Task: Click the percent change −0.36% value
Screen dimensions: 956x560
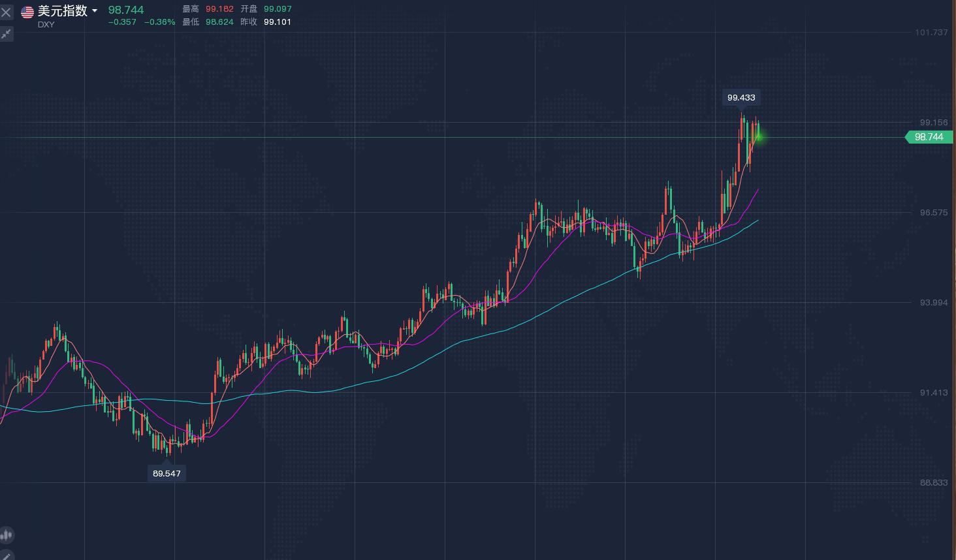Action: click(159, 22)
